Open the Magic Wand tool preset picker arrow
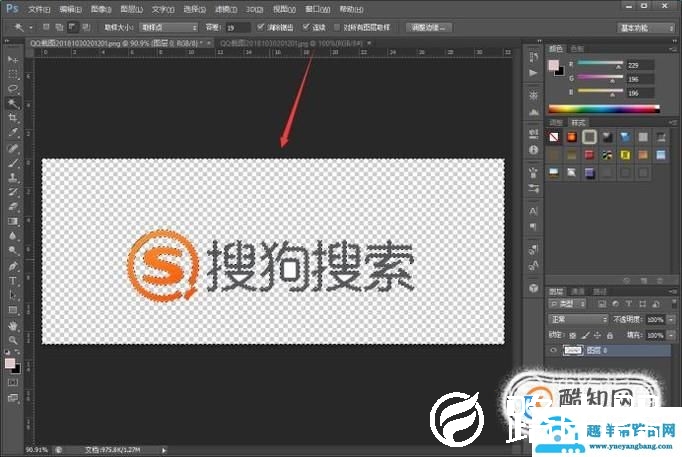The height and width of the screenshot is (457, 682). 31,28
